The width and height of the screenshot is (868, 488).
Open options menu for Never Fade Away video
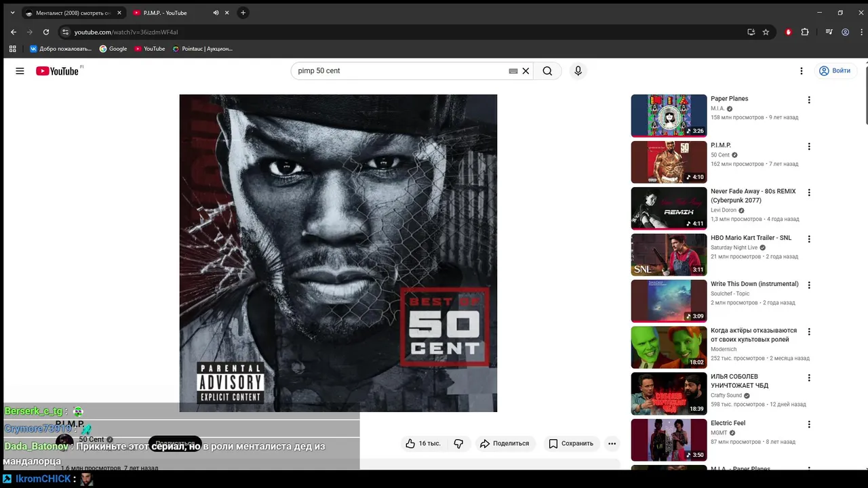pos(808,192)
